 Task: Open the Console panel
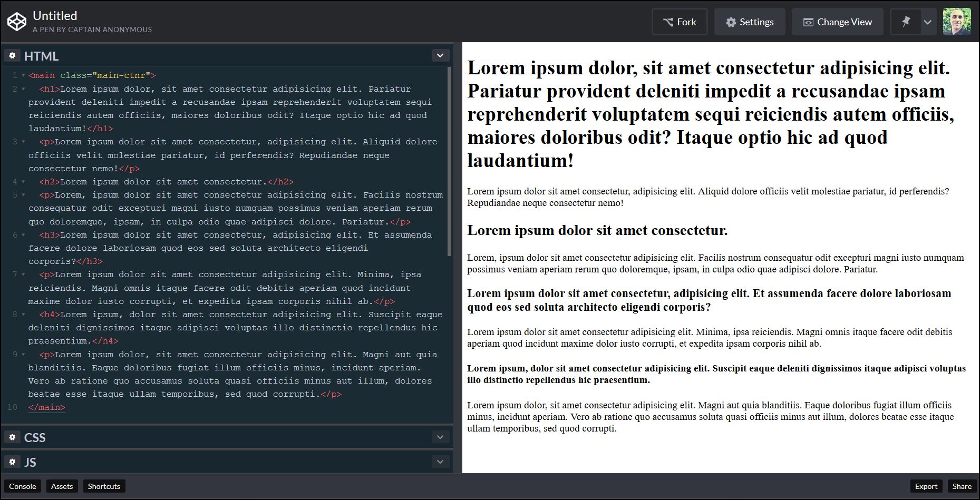pos(22,486)
